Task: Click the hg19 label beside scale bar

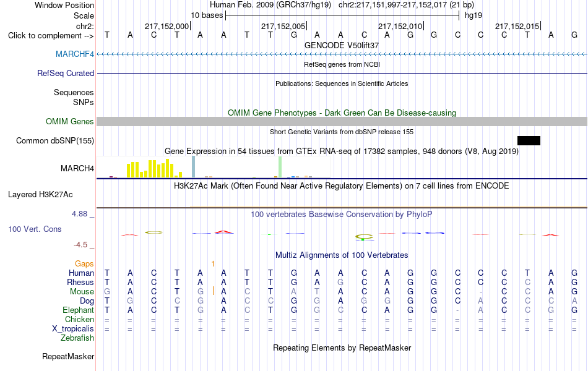Action: point(473,15)
